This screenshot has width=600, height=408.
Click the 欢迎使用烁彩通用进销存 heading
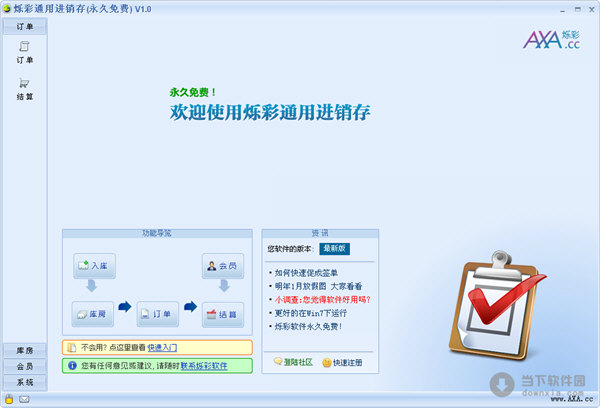[270, 112]
